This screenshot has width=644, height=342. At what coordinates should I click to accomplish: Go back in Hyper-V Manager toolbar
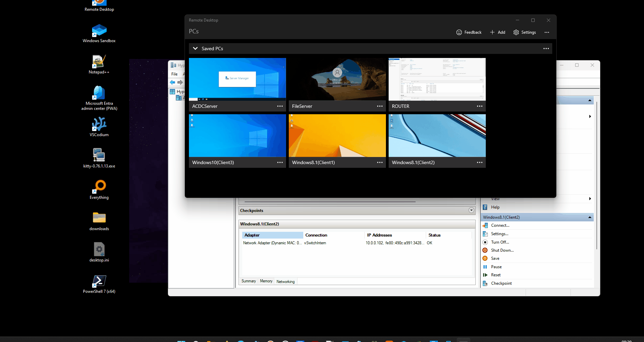[x=172, y=82]
